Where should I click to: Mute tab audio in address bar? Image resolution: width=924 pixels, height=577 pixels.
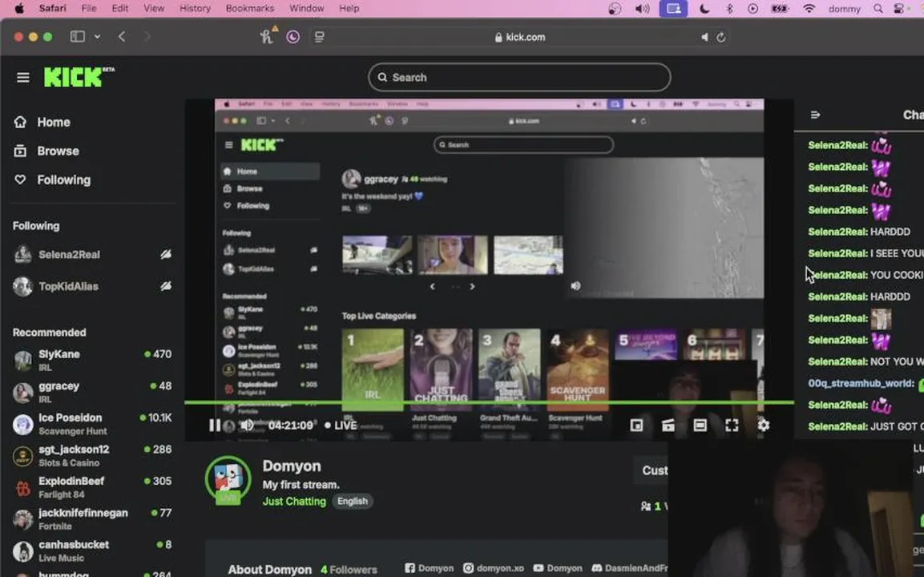click(x=704, y=37)
